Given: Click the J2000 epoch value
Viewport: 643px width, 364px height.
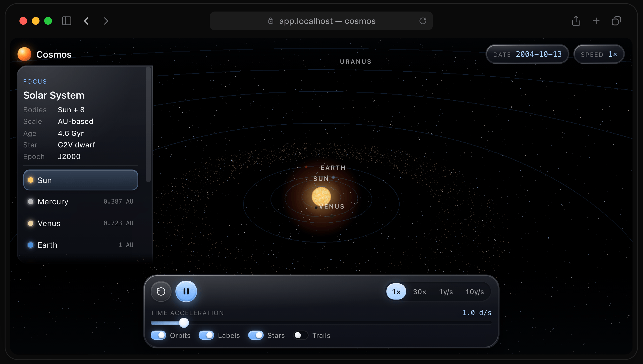Looking at the screenshot, I should point(69,157).
